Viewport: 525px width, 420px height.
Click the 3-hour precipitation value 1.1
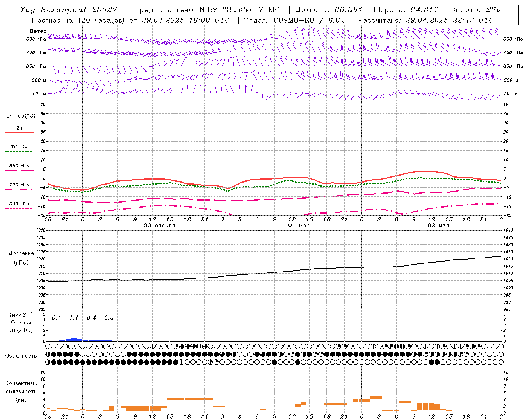pyautogui.click(x=73, y=317)
